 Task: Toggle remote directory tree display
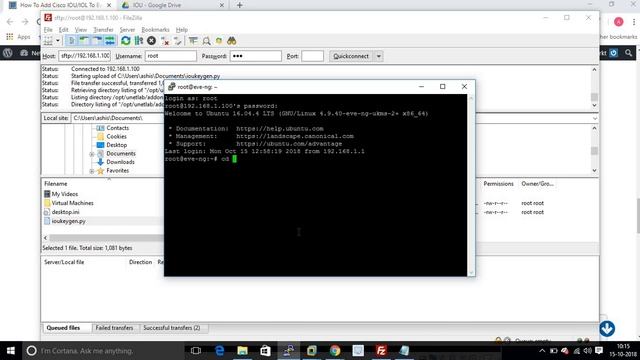pos(97,41)
